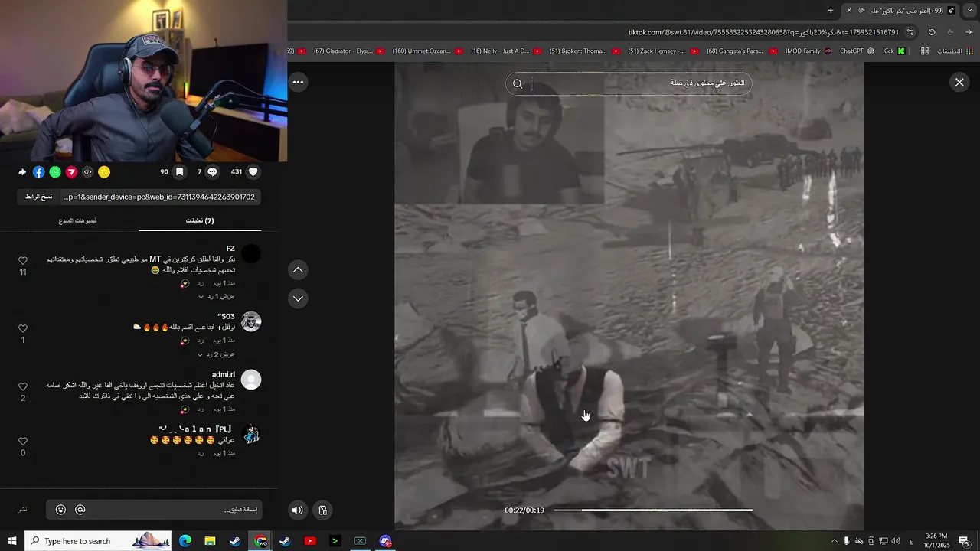Open the Windows notification center
980x551 pixels.
pos(964,541)
